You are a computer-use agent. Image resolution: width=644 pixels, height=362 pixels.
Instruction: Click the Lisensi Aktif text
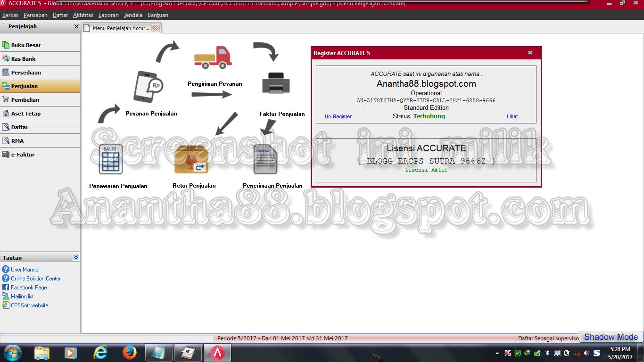[426, 170]
